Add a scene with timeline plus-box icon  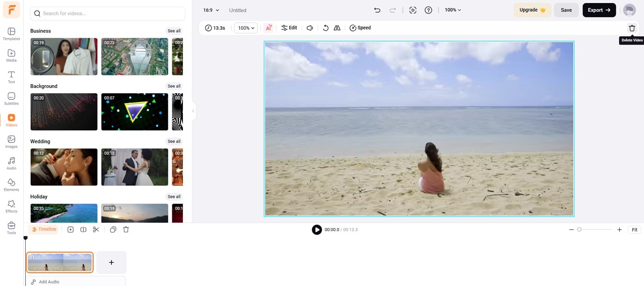70,229
